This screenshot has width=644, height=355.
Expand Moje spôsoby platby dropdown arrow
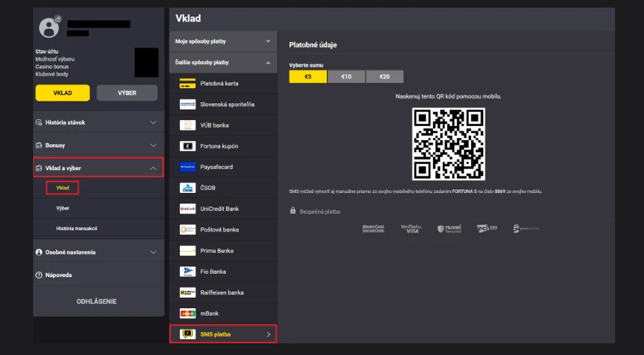click(x=268, y=41)
